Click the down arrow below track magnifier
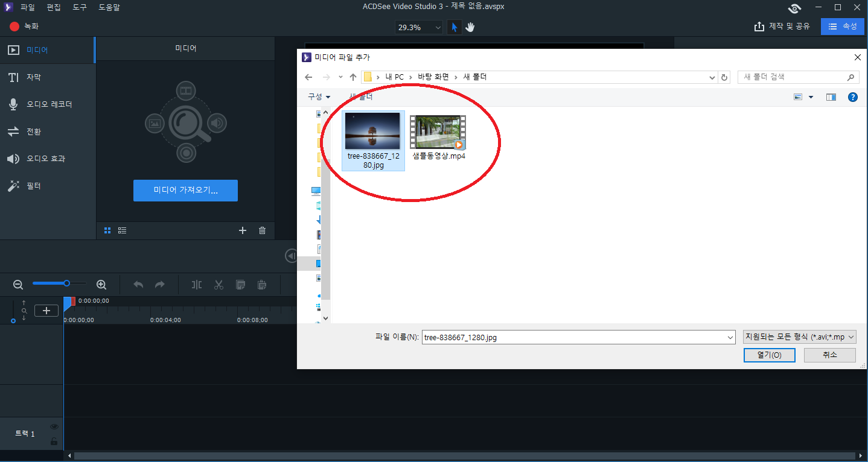 point(24,318)
